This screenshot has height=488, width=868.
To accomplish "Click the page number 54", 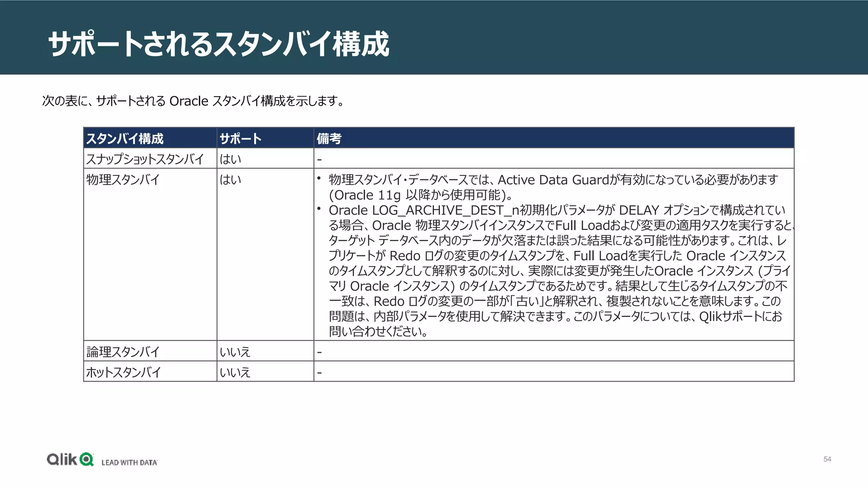I will (827, 459).
